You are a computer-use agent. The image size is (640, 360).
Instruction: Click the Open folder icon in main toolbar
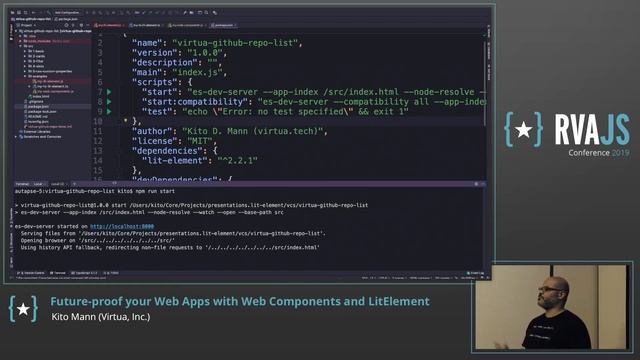pyautogui.click(x=13, y=13)
